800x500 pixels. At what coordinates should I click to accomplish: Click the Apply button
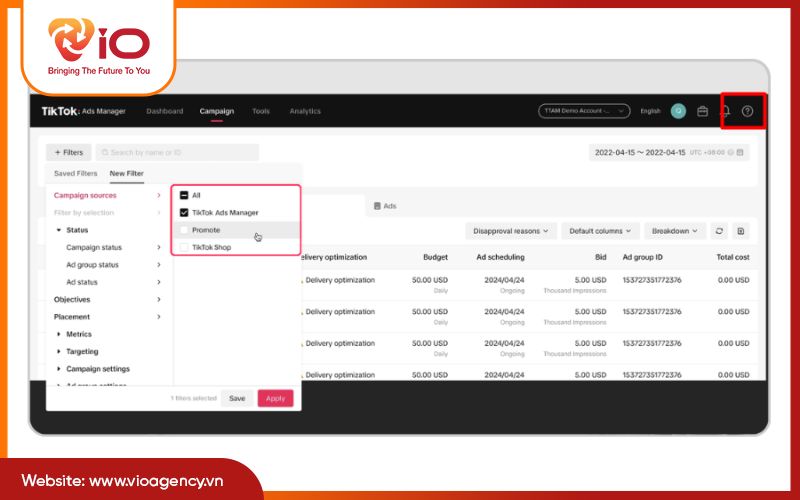tap(275, 398)
